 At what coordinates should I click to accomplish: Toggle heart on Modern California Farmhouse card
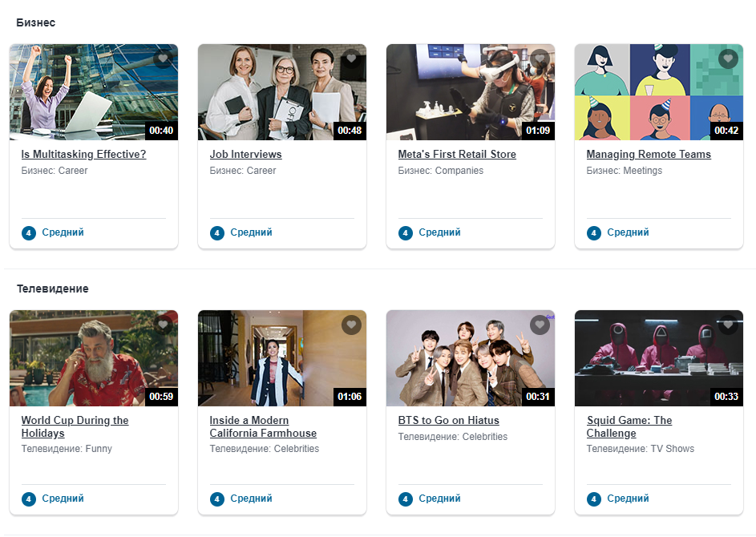(351, 325)
